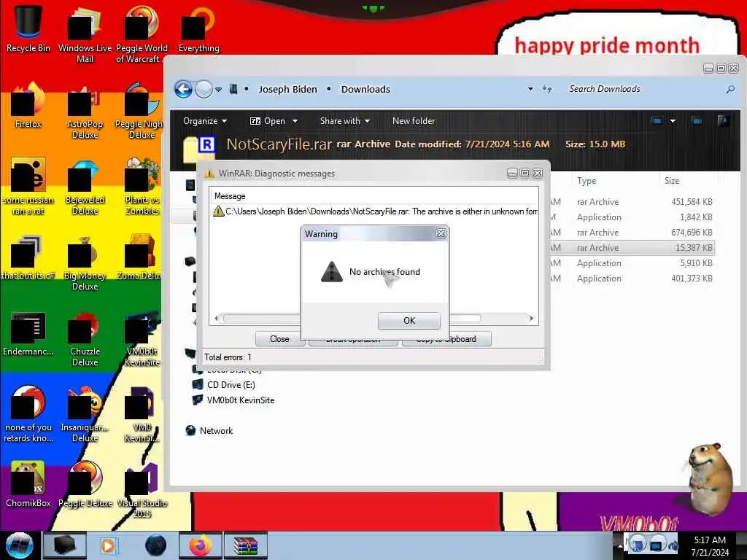Open the Explorer help icon in toolbar
The height and width of the screenshot is (560, 747).
click(723, 121)
